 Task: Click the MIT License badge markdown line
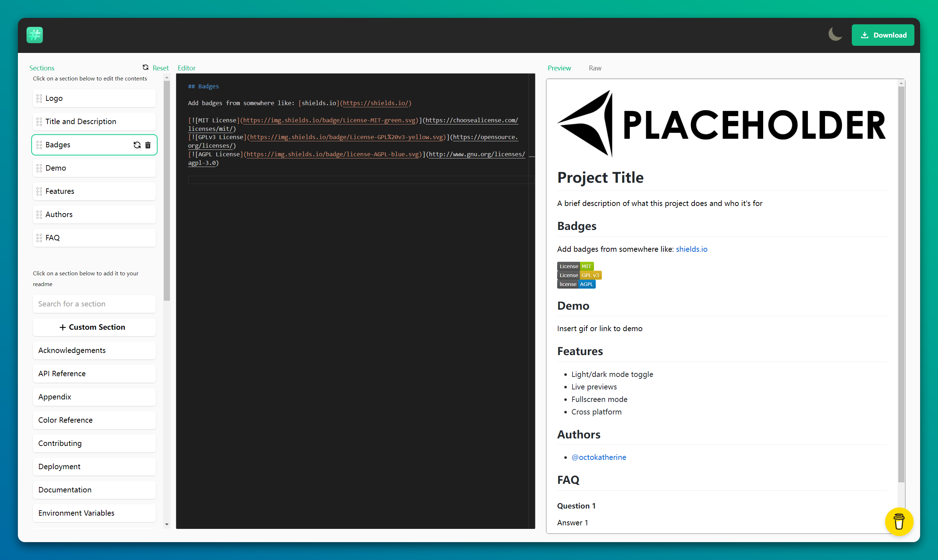coord(353,124)
